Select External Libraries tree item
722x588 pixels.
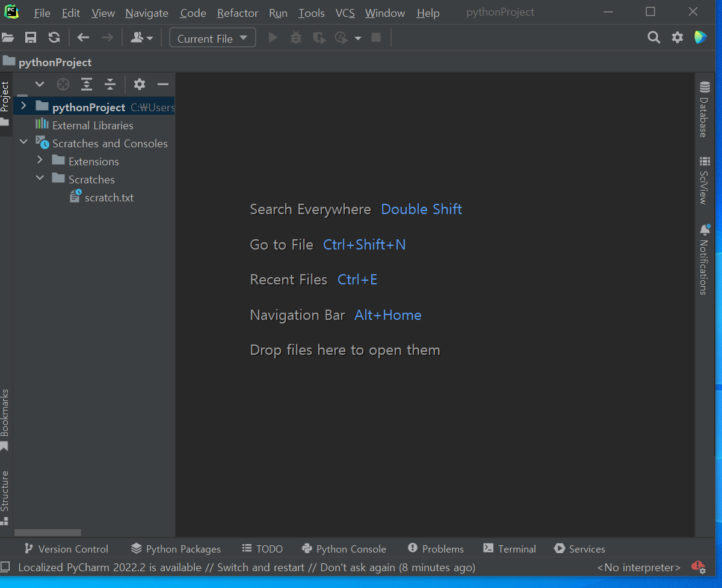pos(93,125)
